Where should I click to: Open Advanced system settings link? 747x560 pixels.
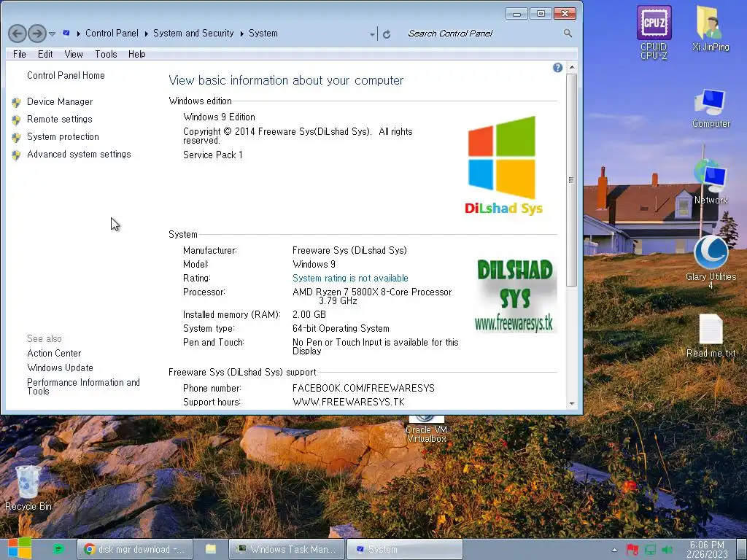pyautogui.click(x=79, y=155)
